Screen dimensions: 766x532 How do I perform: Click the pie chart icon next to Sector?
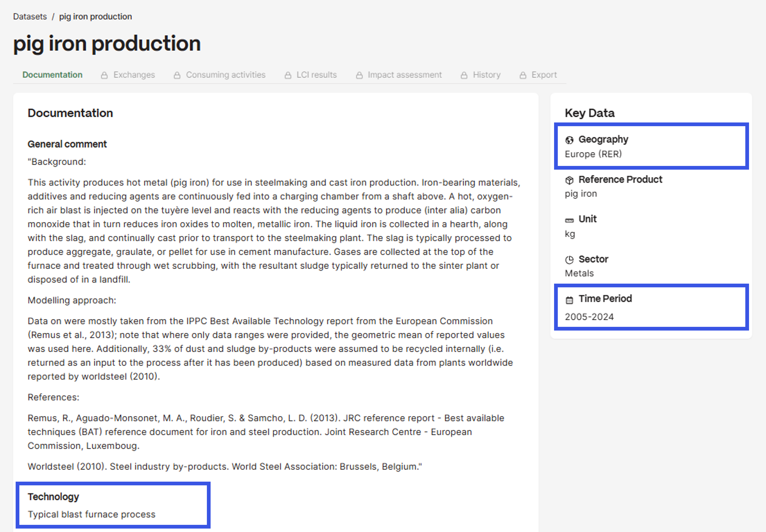tap(569, 260)
